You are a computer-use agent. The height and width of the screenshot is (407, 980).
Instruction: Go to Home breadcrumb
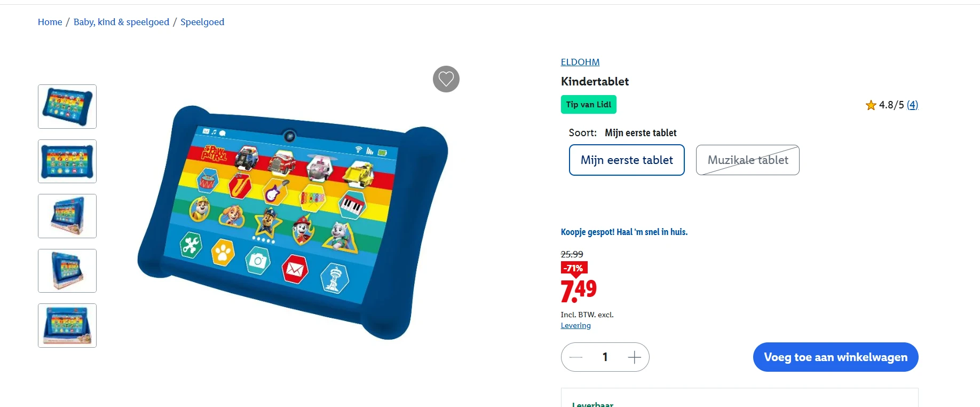pyautogui.click(x=50, y=22)
